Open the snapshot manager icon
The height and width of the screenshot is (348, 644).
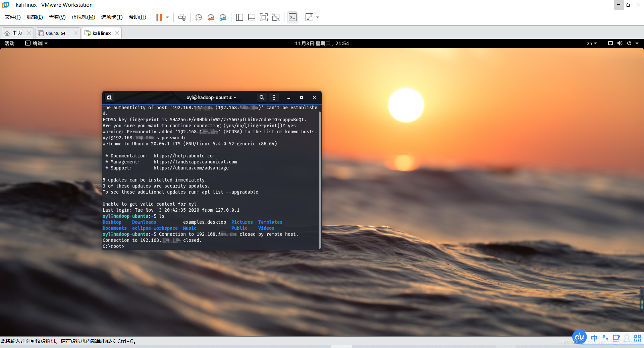coord(223,17)
